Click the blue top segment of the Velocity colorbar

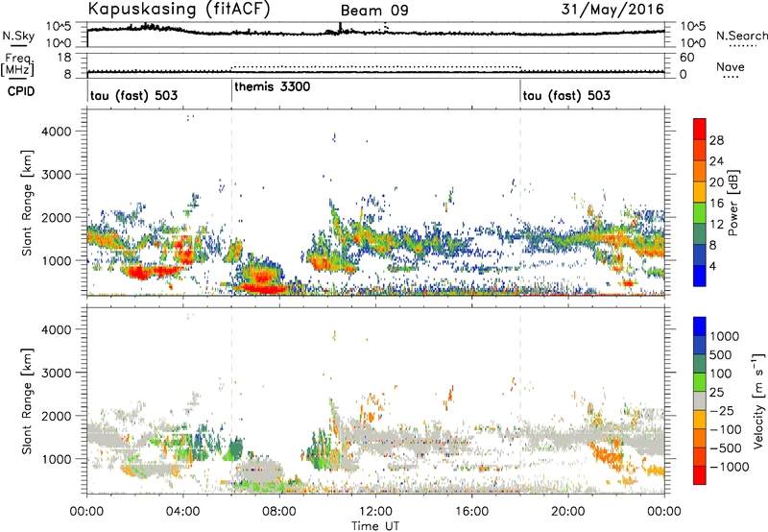point(700,326)
